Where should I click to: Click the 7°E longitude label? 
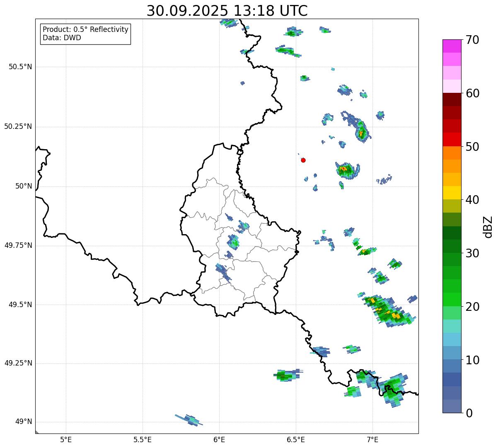pyautogui.click(x=372, y=440)
